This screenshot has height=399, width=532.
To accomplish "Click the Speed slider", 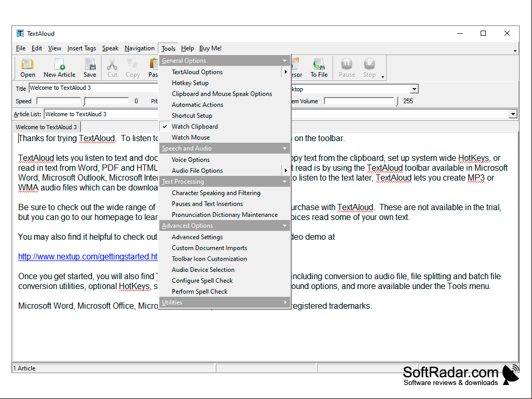I will [83, 101].
